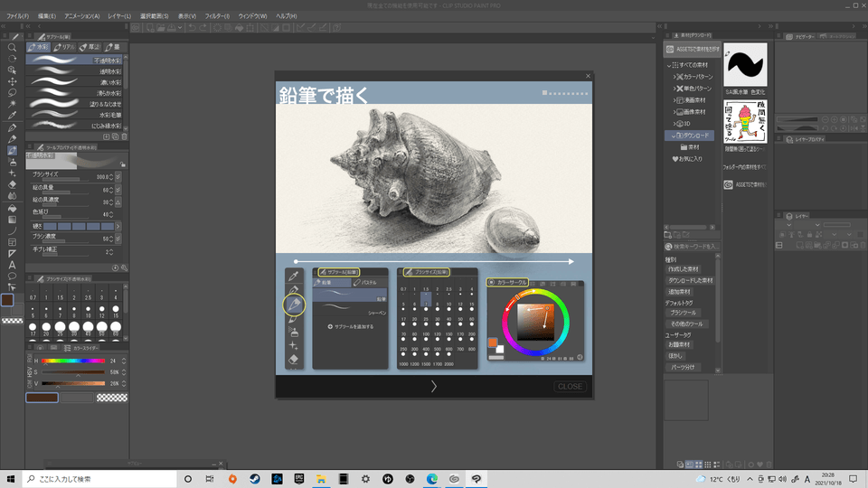
Task: Select the Airbrush tool
Action: tap(12, 162)
